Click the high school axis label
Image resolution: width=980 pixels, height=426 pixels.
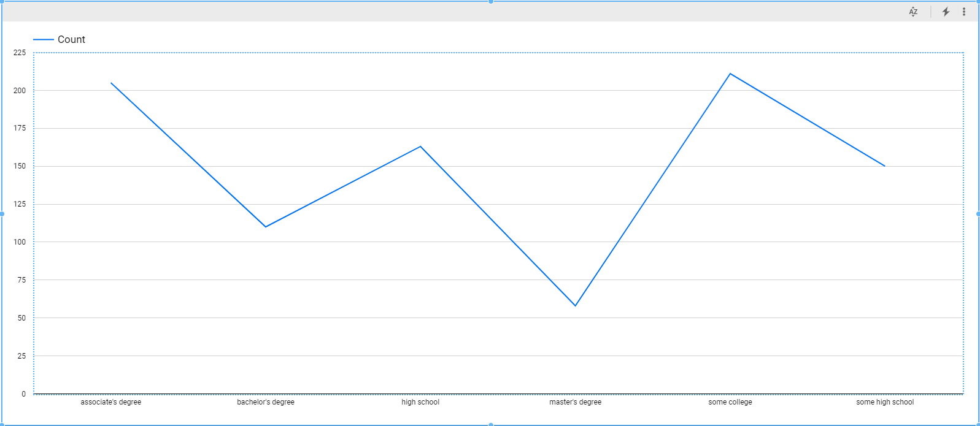[x=420, y=402]
